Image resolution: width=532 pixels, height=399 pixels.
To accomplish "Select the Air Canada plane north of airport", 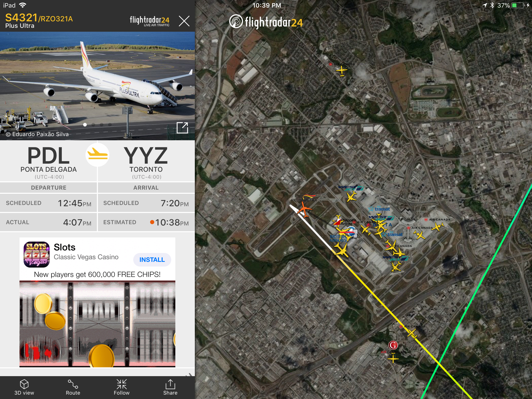I will (x=342, y=71).
